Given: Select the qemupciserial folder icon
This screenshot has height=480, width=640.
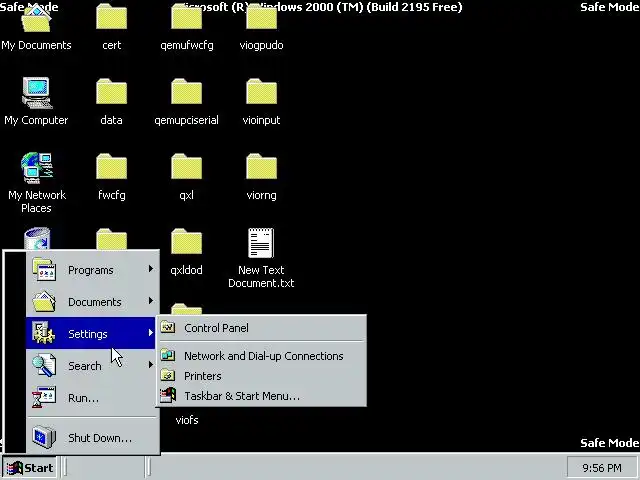Looking at the screenshot, I should point(187,92).
